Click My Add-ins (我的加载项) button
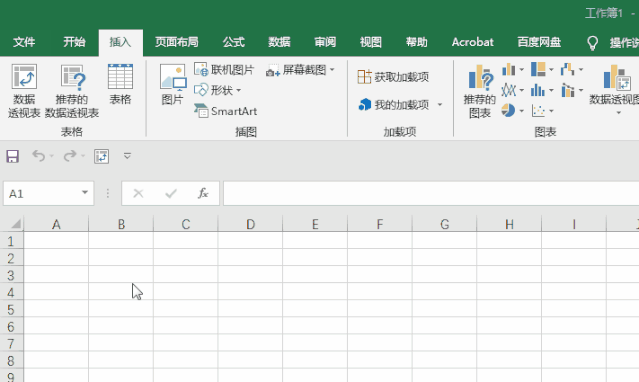This screenshot has height=382, width=639. pyautogui.click(x=394, y=105)
